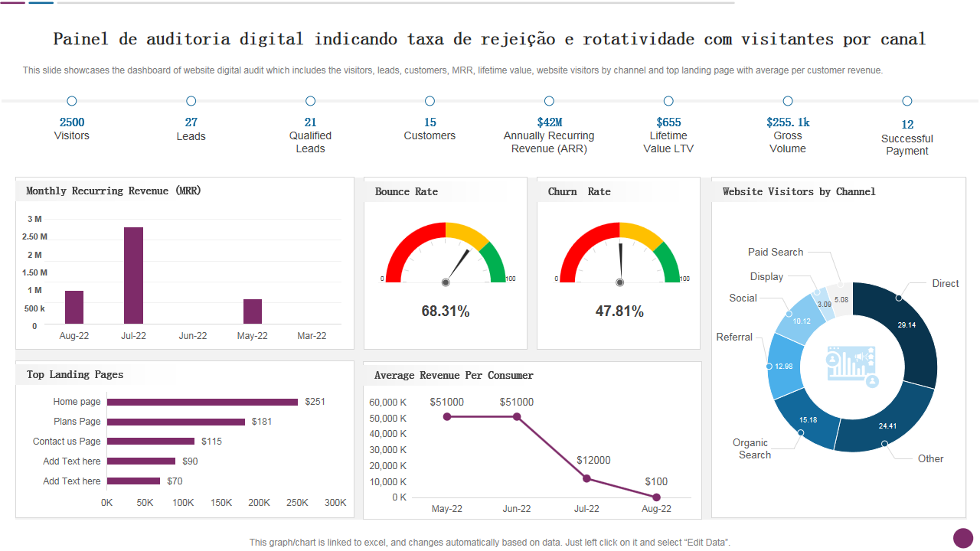Click the Direct channel label
Screen dimensions: 980x551
coord(946,283)
